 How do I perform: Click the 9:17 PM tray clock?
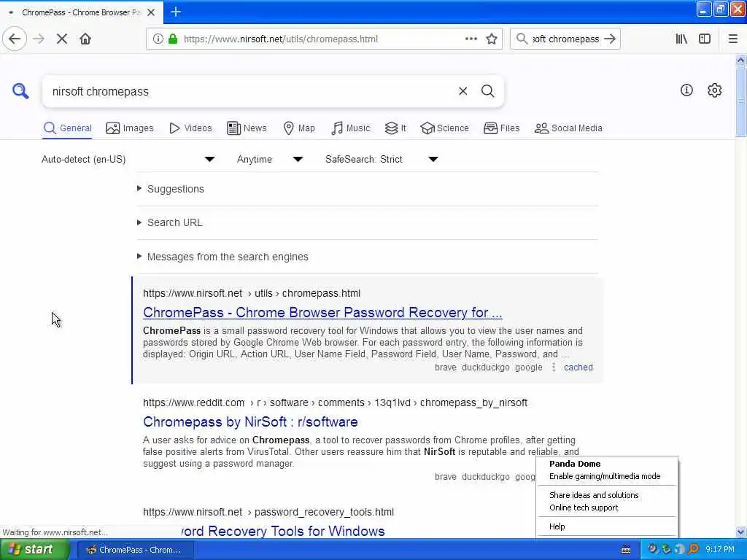tap(719, 550)
